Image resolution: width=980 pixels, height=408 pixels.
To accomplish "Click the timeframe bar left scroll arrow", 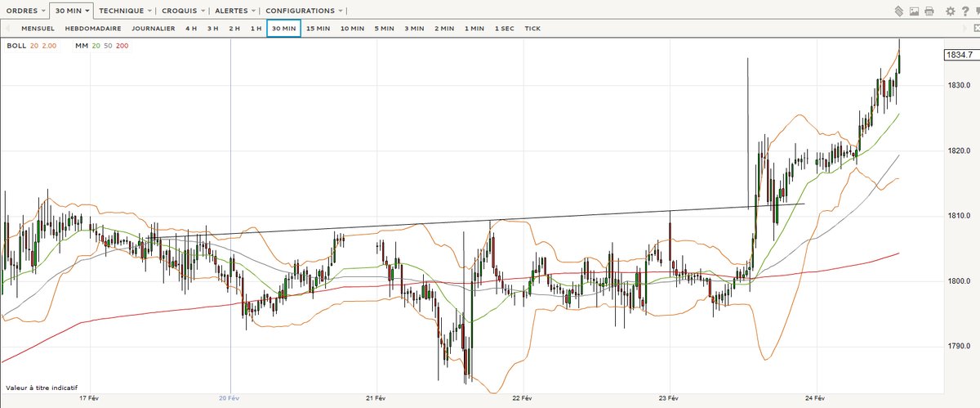I will pos(10,28).
